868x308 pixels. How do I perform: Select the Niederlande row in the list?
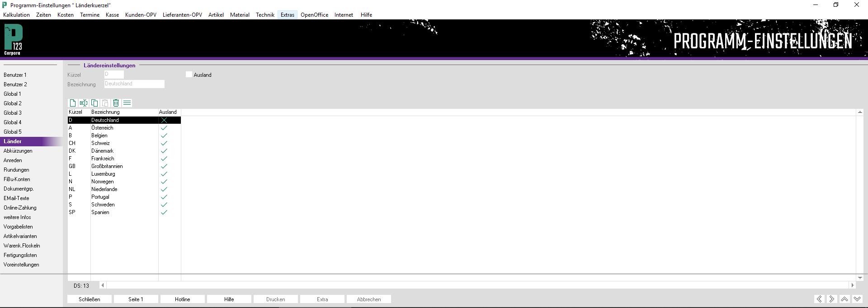tap(124, 189)
